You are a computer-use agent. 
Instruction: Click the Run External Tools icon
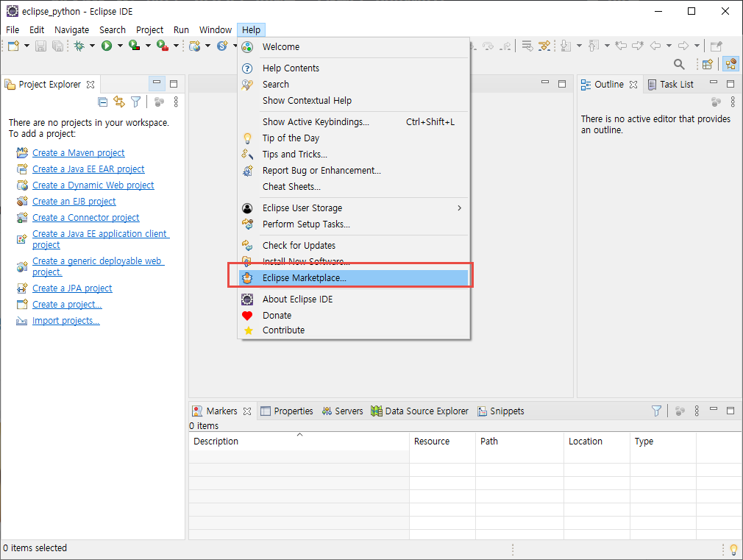163,46
